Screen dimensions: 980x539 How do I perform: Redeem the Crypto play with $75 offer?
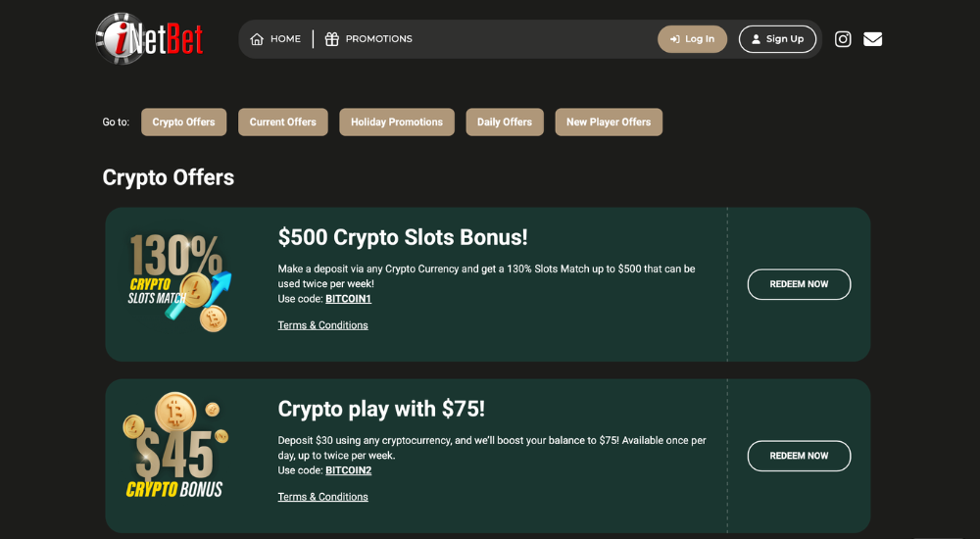(x=799, y=456)
